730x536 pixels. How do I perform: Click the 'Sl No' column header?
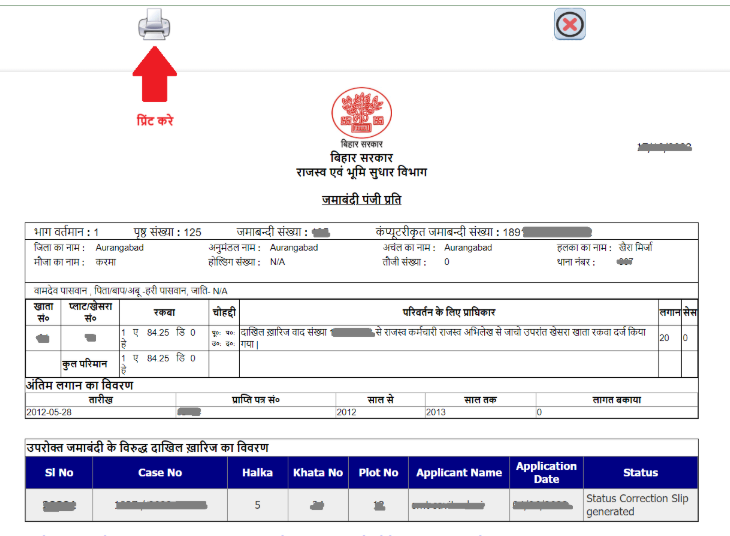coord(60,472)
